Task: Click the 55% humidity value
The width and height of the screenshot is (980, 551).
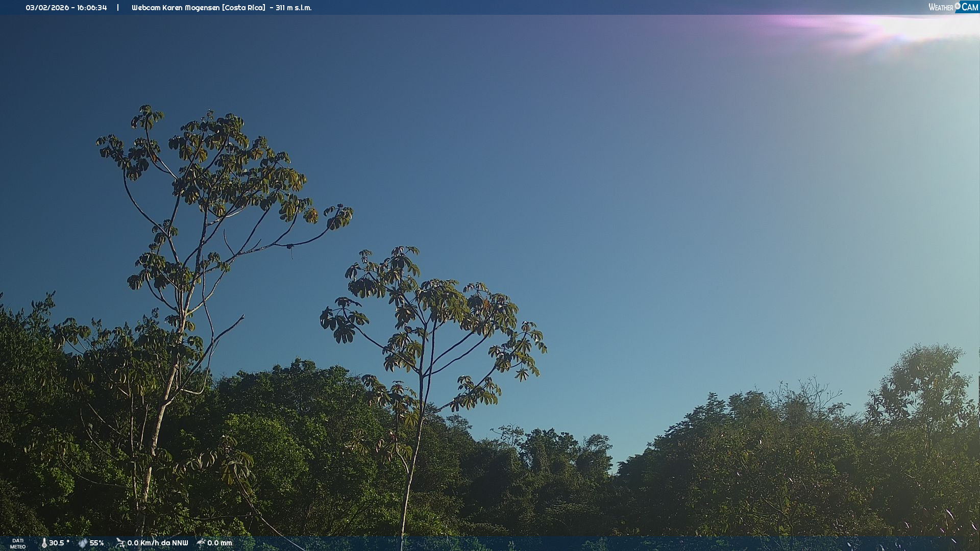Action: (97, 543)
